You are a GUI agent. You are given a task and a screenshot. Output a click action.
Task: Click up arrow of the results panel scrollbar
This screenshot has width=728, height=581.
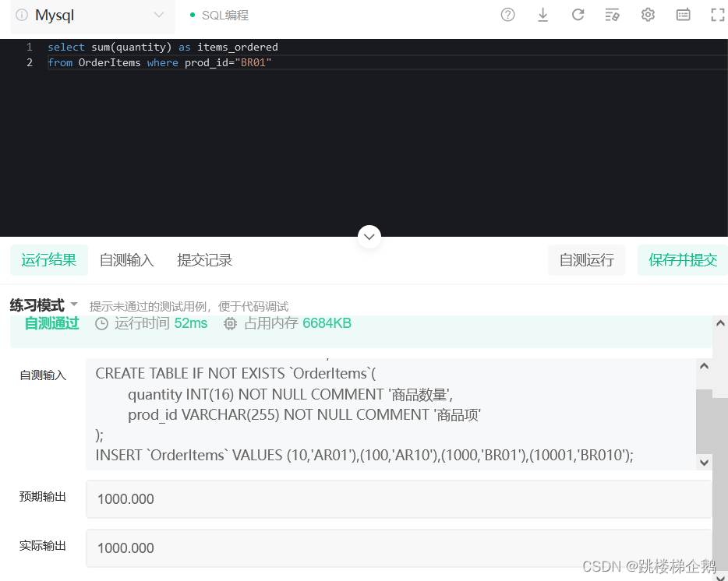[720, 323]
